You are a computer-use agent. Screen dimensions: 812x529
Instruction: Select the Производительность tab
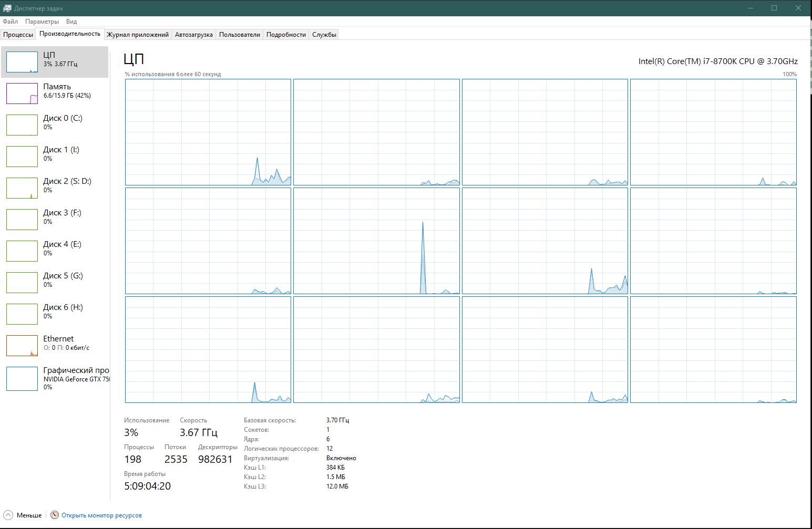70,34
